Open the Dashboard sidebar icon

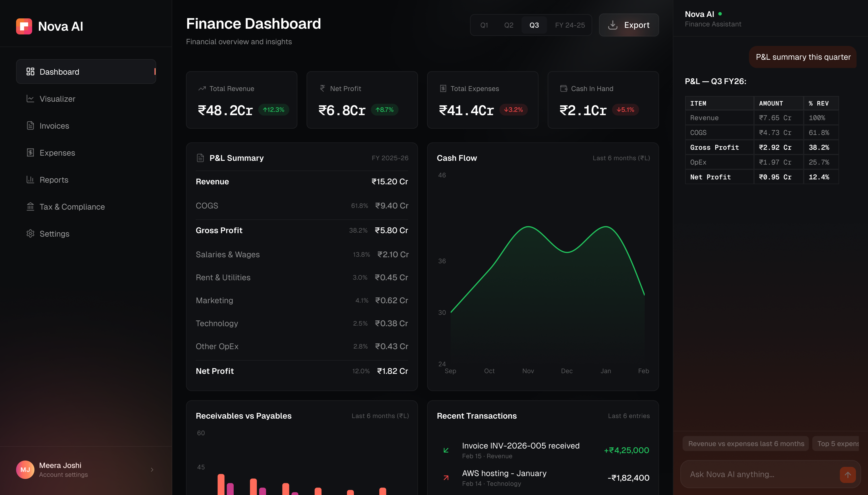pyautogui.click(x=31, y=71)
